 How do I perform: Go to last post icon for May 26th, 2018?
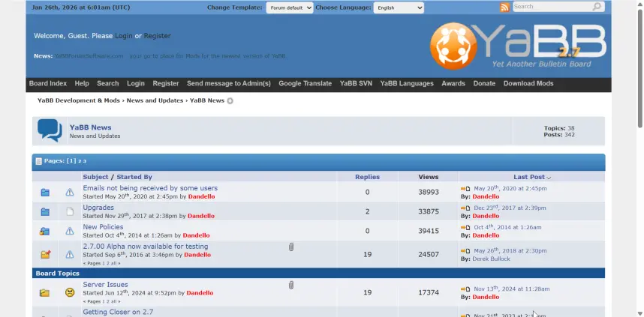coord(465,250)
